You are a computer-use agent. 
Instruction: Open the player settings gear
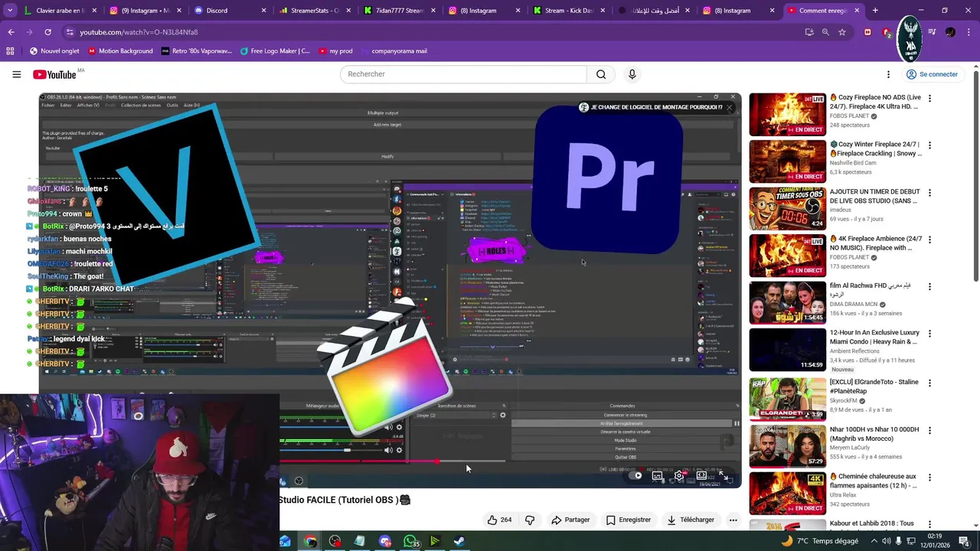(678, 475)
